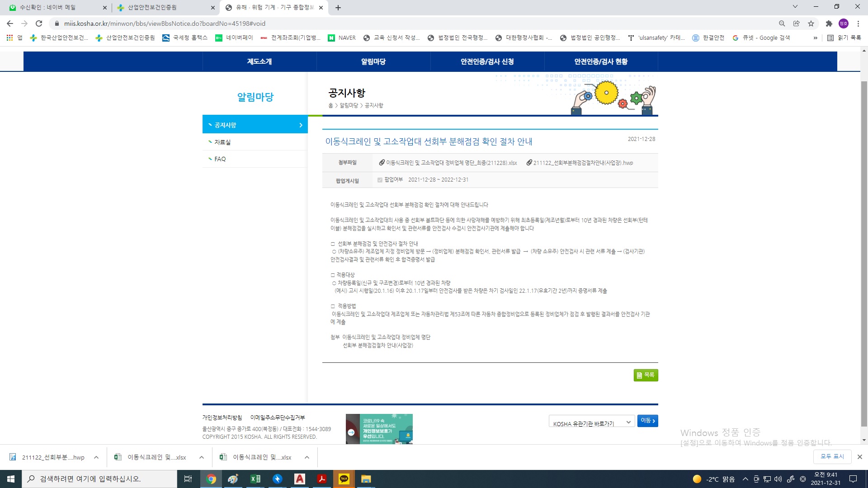Viewport: 868px width, 488px height.
Task: Click the share page icon in address bar
Action: 797,23
